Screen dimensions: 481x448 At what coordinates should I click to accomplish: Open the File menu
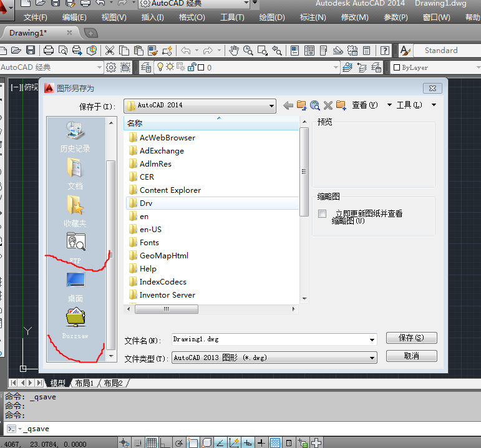pyautogui.click(x=36, y=17)
